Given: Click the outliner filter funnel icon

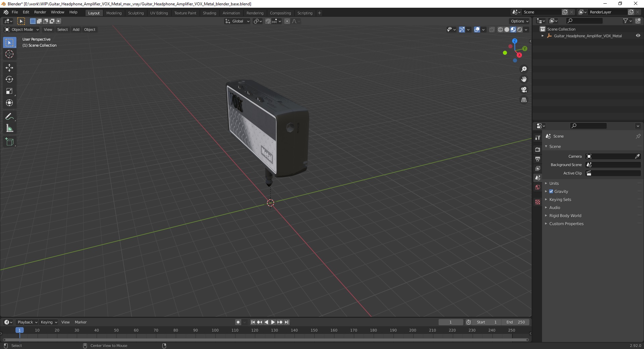Looking at the screenshot, I should tap(626, 21).
